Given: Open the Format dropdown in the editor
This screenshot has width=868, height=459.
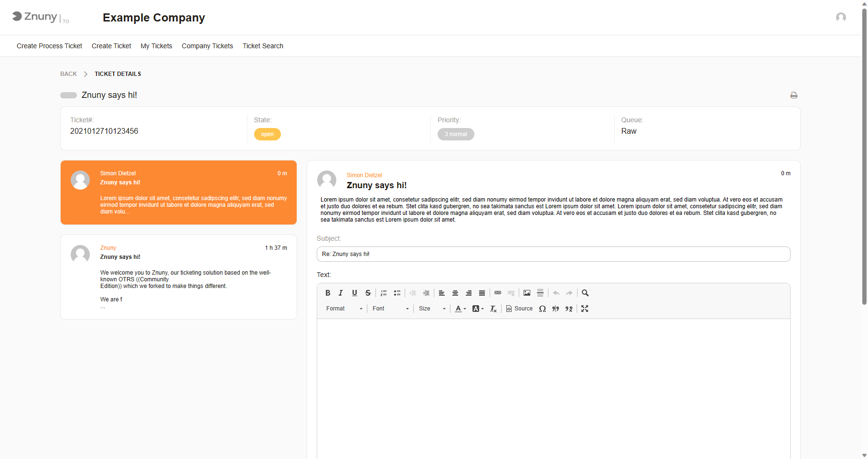Looking at the screenshot, I should (x=343, y=309).
